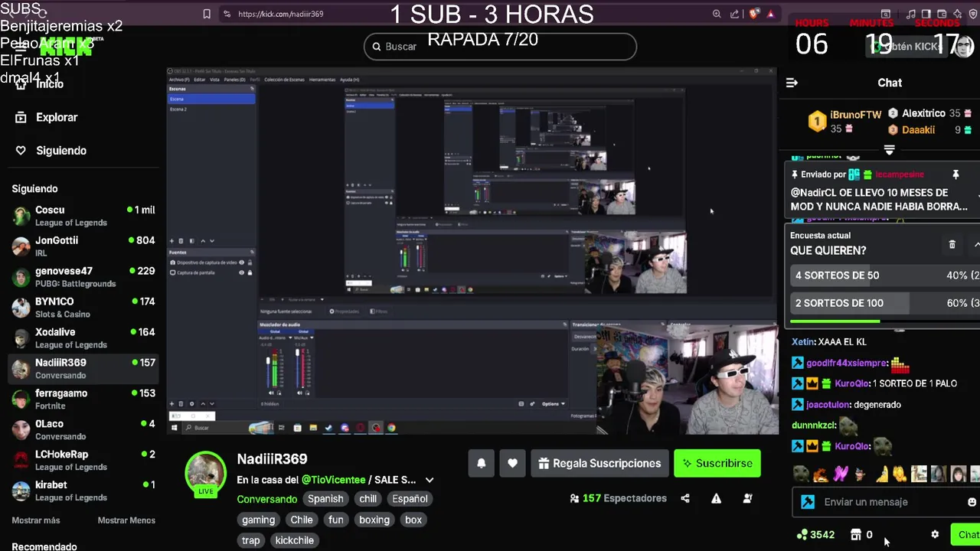Image resolution: width=980 pixels, height=551 pixels.
Task: Open the user-check icon next to report
Action: (747, 498)
